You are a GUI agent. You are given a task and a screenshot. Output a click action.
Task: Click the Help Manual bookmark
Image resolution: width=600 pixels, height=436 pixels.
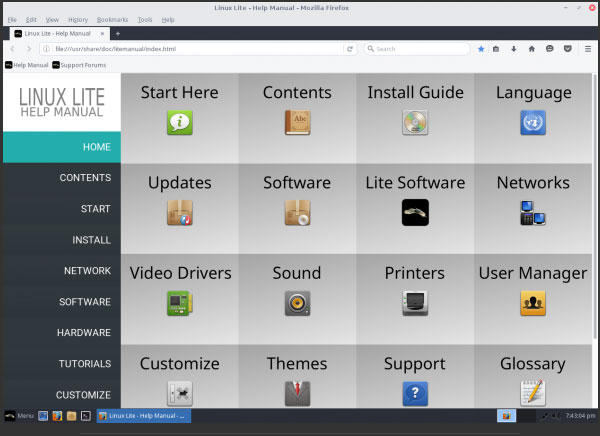(27, 65)
